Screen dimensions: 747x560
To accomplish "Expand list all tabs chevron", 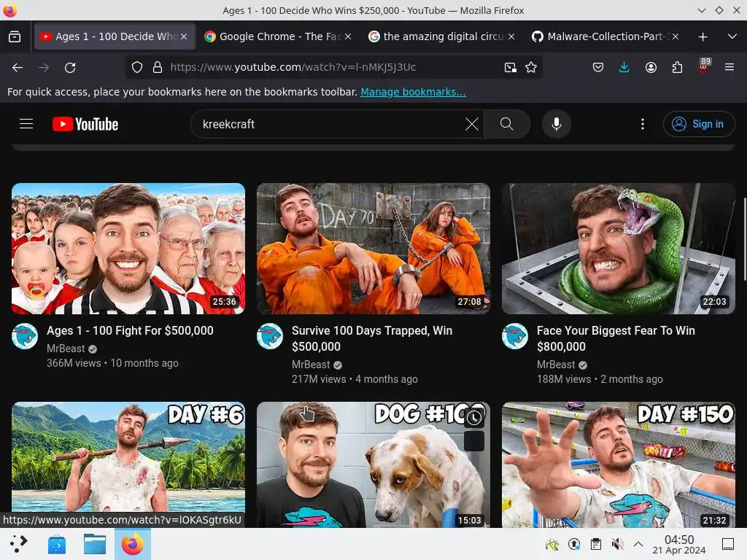I will click(732, 36).
